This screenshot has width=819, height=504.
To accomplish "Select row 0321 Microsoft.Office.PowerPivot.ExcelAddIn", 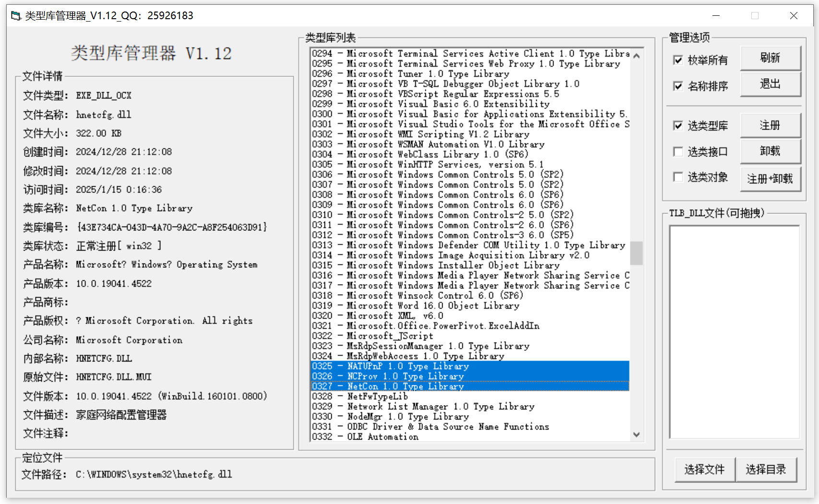I will click(470, 325).
